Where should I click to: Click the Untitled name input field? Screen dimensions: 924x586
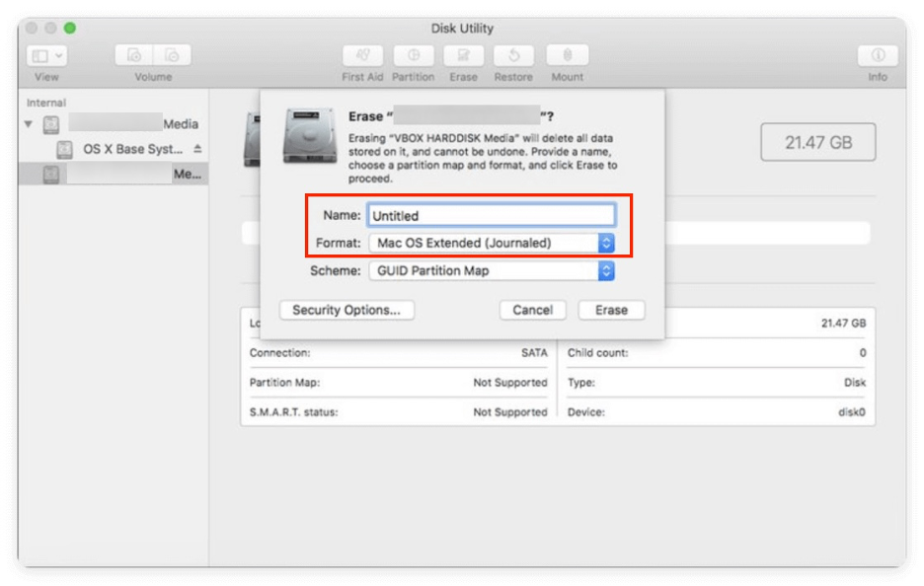point(491,213)
